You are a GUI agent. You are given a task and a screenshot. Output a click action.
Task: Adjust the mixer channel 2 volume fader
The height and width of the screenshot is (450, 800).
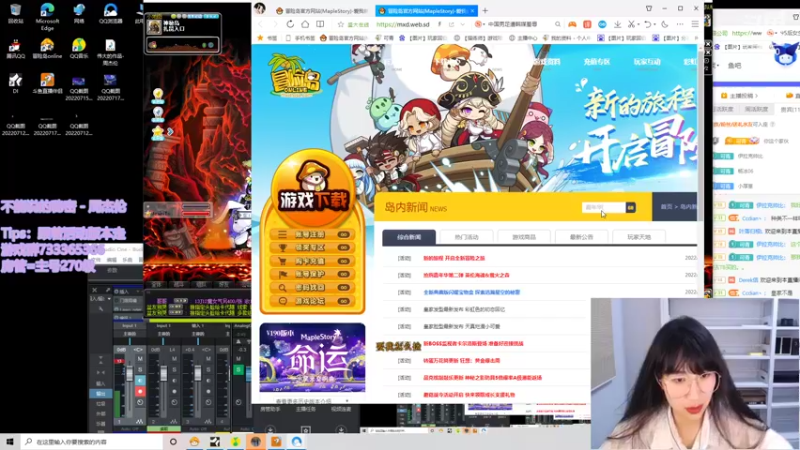tap(163, 374)
